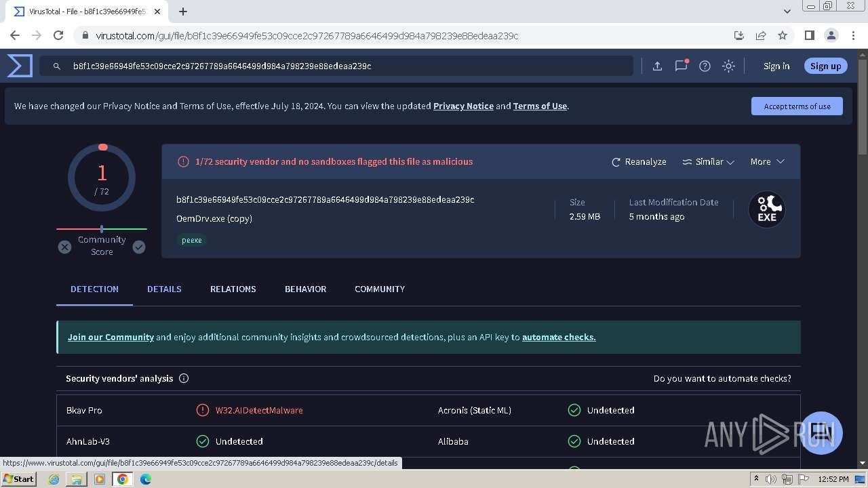This screenshot has width=868, height=488.
Task: Click the AhnLab-V3 undetected check icon
Action: coord(202,441)
